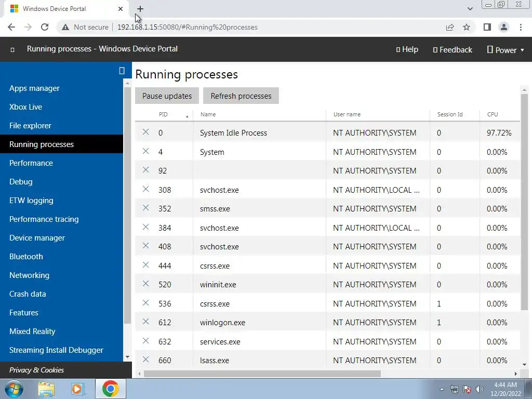The width and height of the screenshot is (532, 399).
Task: Close the Windows Device Portal tab
Action: coord(121,9)
